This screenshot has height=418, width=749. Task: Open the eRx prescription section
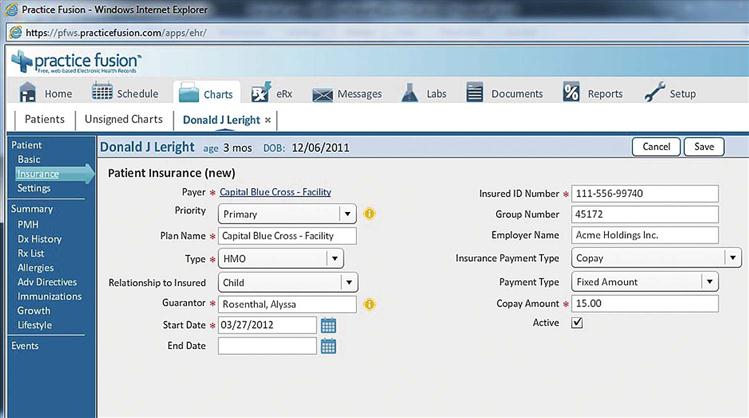(272, 94)
